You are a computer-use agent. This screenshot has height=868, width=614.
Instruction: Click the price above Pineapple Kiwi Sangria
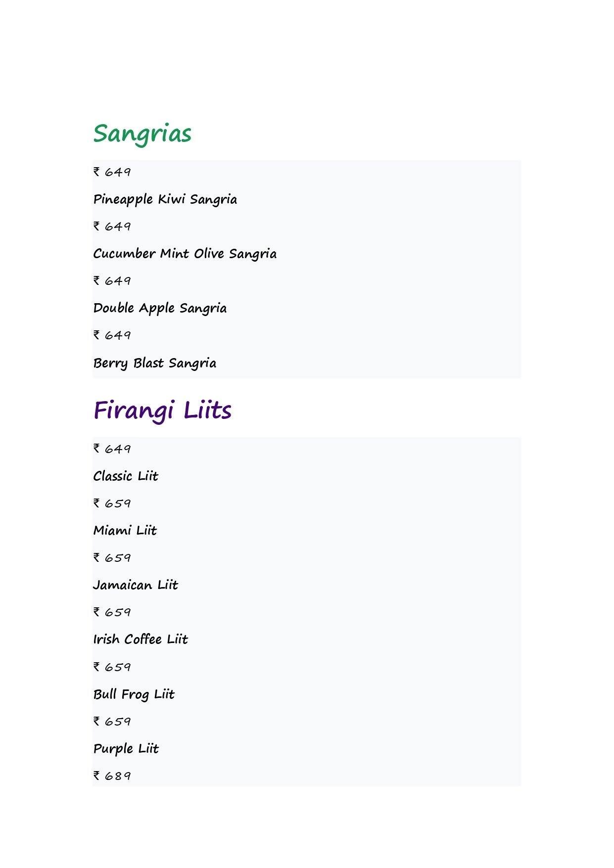click(x=112, y=172)
